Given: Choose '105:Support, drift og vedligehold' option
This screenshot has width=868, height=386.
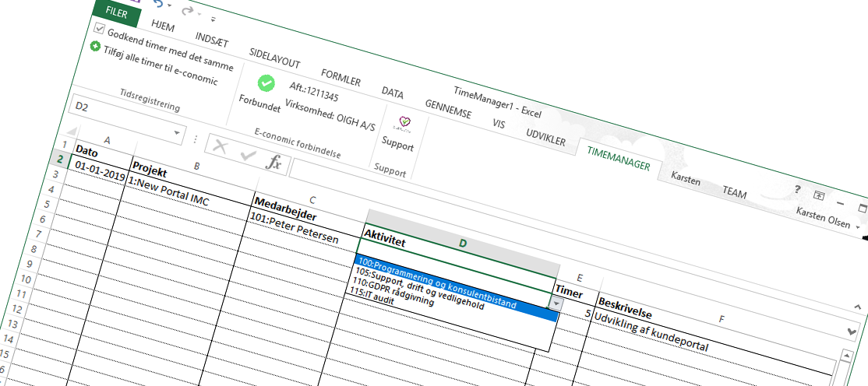Looking at the screenshot, I should pos(421,288).
